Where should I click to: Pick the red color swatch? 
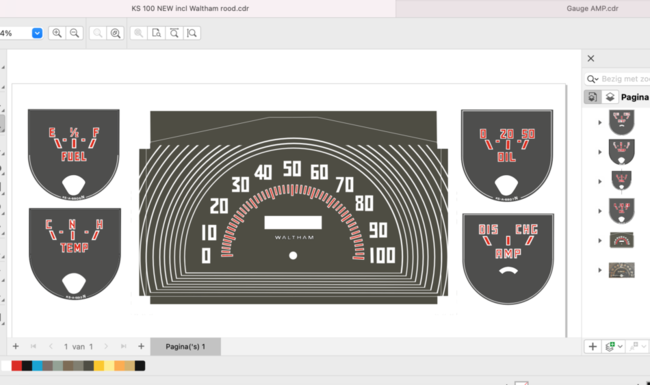17,366
